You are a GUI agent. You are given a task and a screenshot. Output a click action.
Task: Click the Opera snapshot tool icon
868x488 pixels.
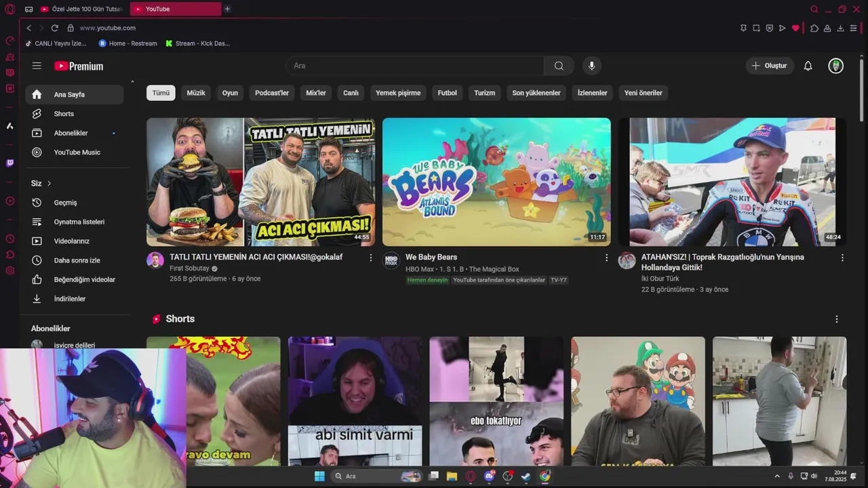pyautogui.click(x=756, y=28)
